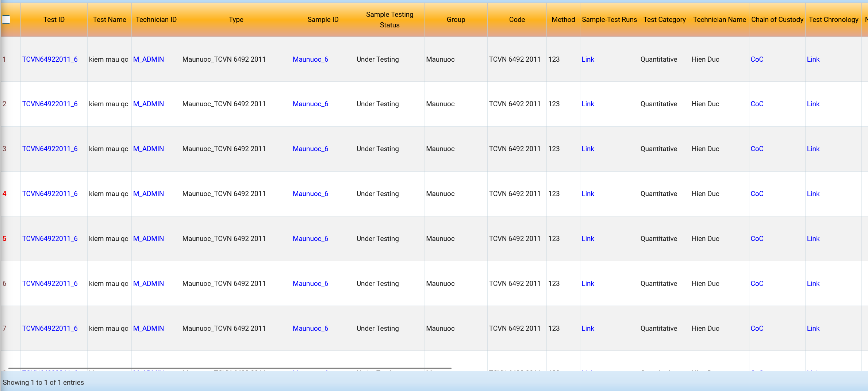The height and width of the screenshot is (391, 868).
Task: Open Test Chronology Link in row 6
Action: [x=813, y=283]
